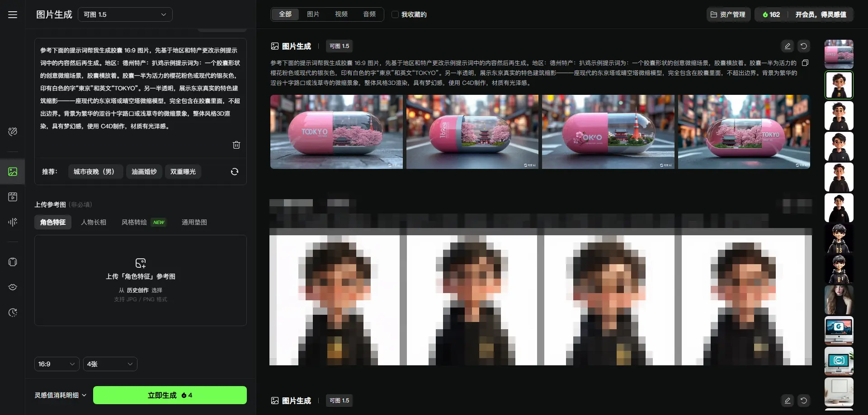868x415 pixels.
Task: Select the woman portrait thumbnail in right strip
Action: point(839,300)
